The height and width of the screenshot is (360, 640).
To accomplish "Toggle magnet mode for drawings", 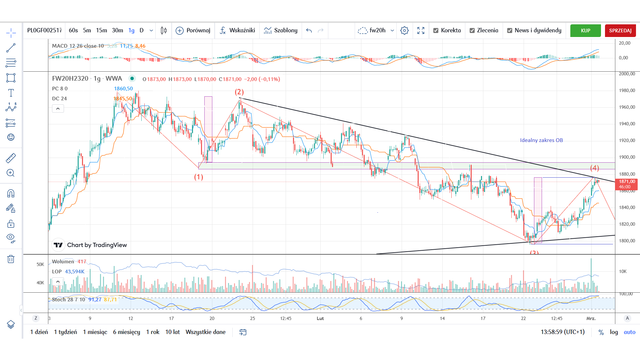I will pos(11,193).
